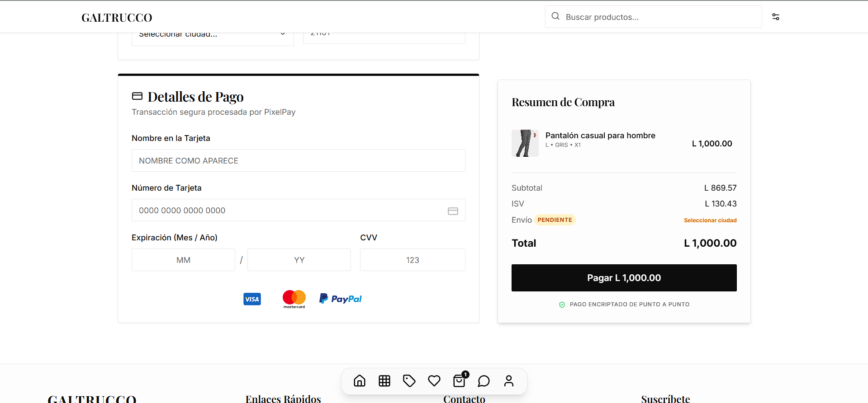Open the offers tag icon
868x403 pixels.
click(409, 381)
